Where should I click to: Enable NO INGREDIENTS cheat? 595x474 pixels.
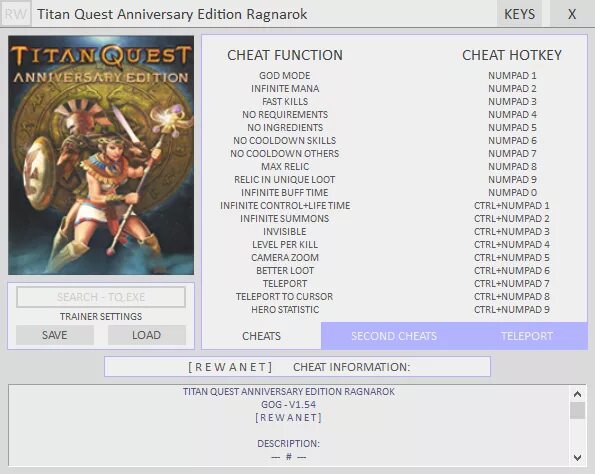pos(285,127)
